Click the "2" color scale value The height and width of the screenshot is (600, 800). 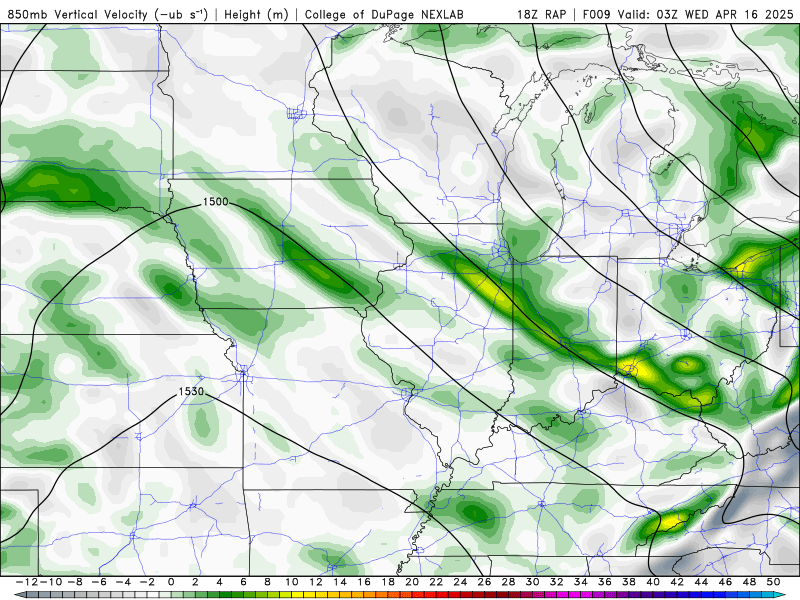click(195, 582)
